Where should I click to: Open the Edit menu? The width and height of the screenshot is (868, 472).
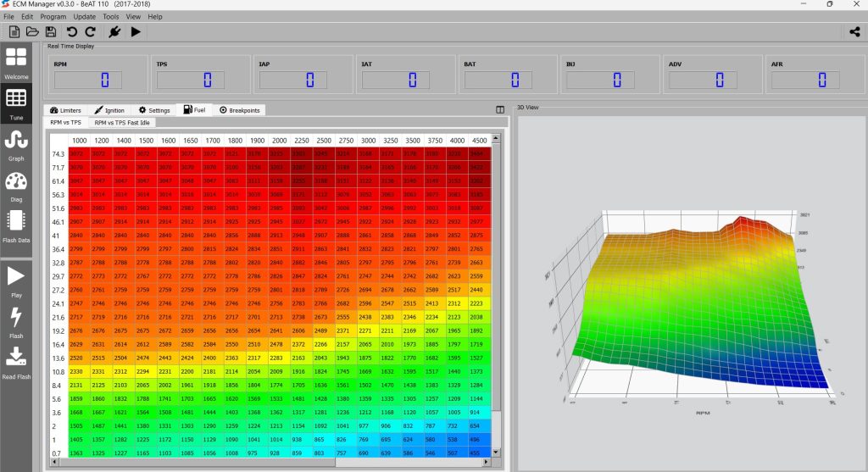tap(27, 17)
